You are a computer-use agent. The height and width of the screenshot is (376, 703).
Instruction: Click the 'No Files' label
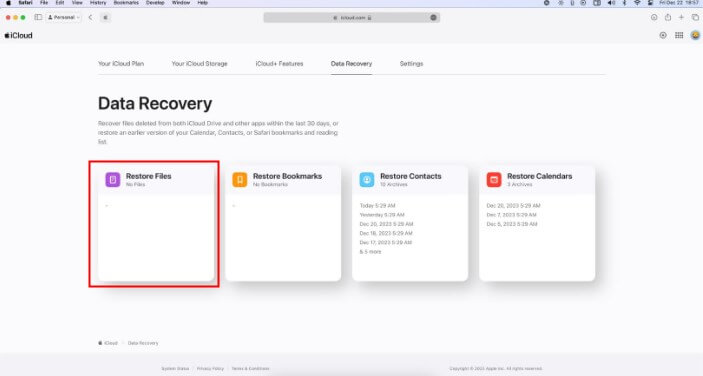[x=135, y=184]
